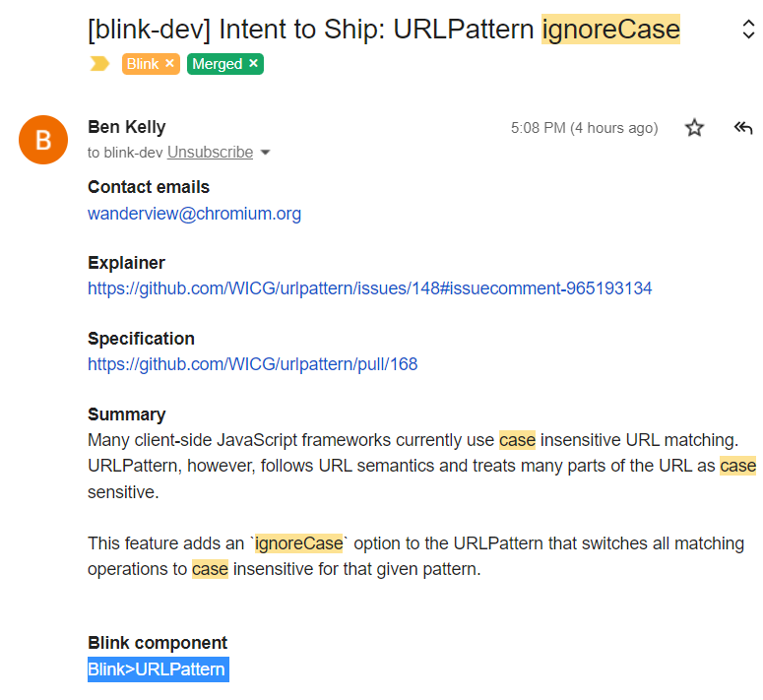Open the Merged label tag
Image resolution: width=763 pixels, height=700 pixels.
click(217, 64)
